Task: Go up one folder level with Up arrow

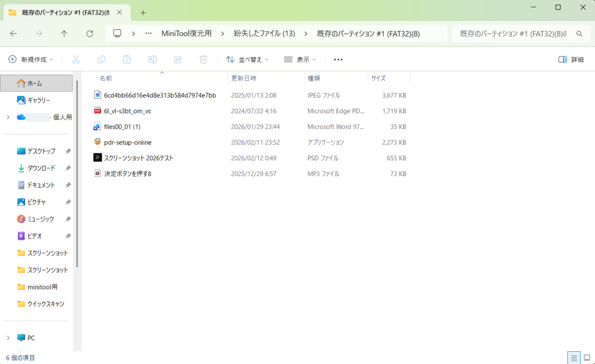Action: [64, 34]
